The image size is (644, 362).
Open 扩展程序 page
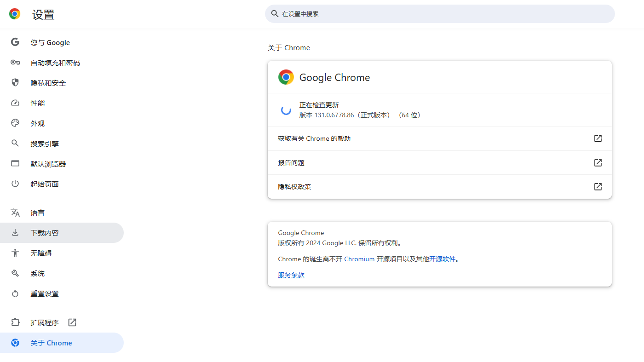62,322
